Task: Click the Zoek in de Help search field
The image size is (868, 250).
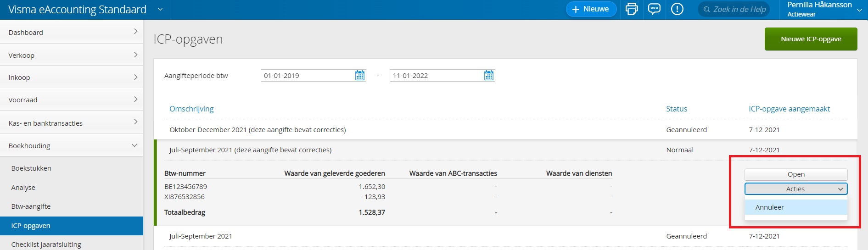Action: coord(739,9)
